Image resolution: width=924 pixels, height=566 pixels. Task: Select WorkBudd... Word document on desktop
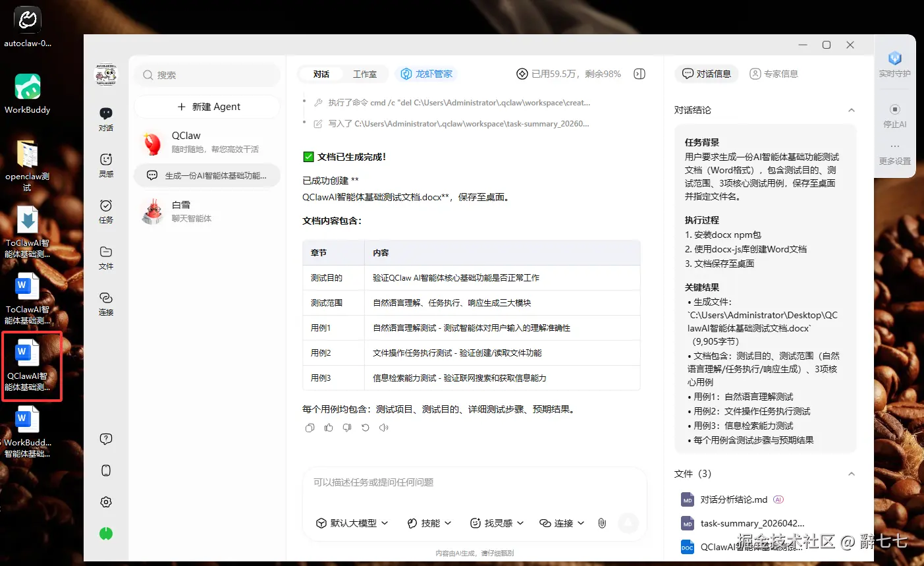(28, 432)
